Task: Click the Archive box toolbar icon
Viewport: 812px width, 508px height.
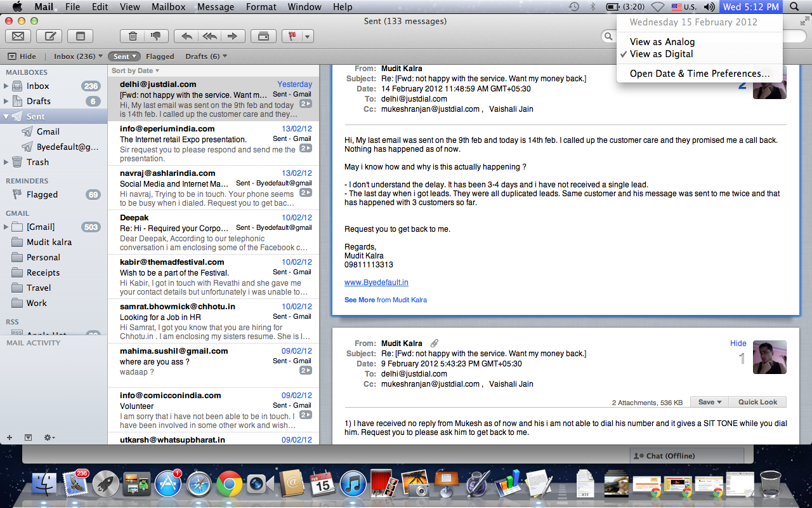Action: point(263,36)
